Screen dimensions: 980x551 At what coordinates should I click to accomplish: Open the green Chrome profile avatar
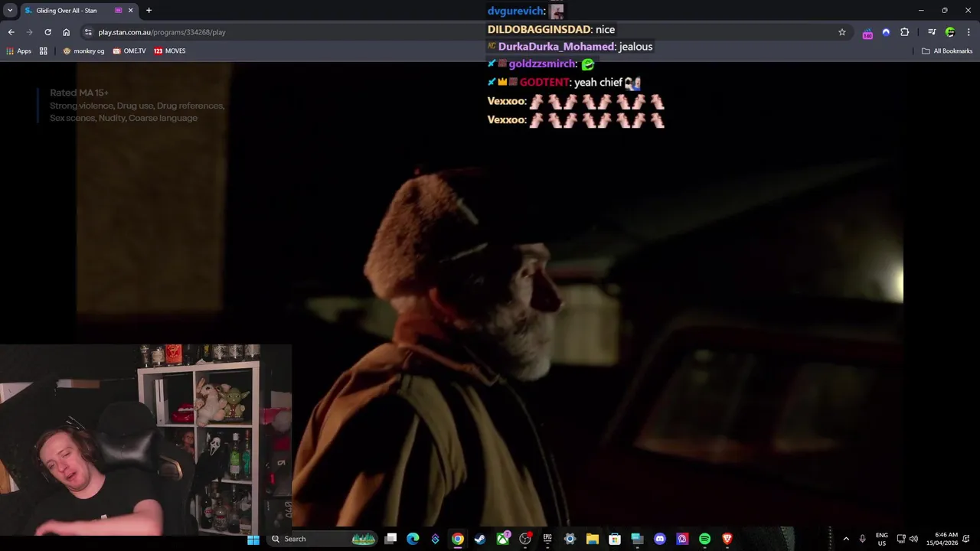coord(950,32)
